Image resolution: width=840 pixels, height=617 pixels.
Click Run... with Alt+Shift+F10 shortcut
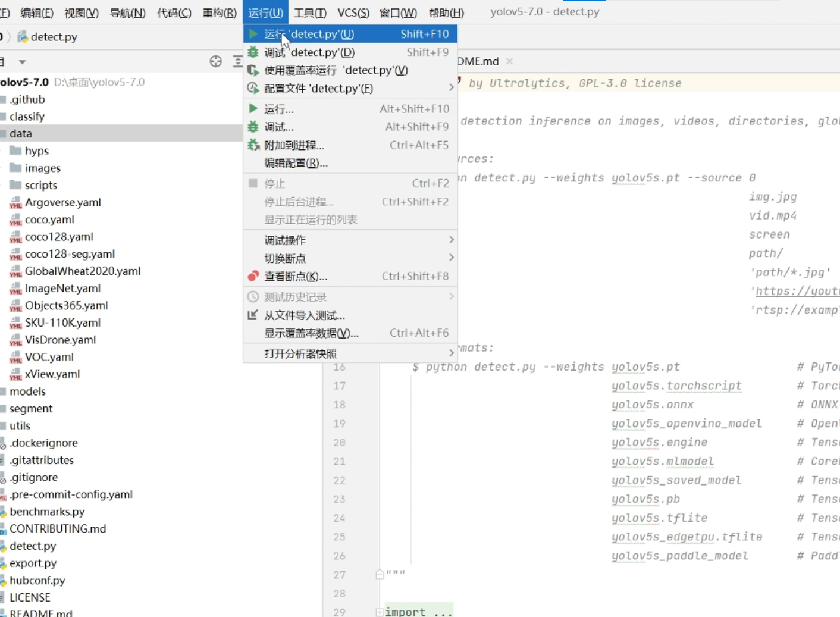pos(350,109)
